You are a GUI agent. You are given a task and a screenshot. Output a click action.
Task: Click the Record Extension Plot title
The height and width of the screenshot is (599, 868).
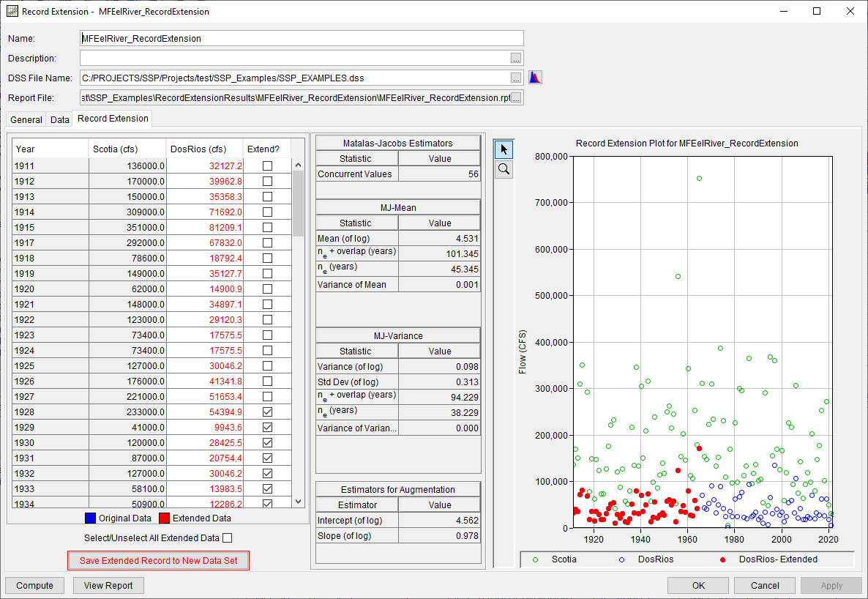(x=687, y=144)
